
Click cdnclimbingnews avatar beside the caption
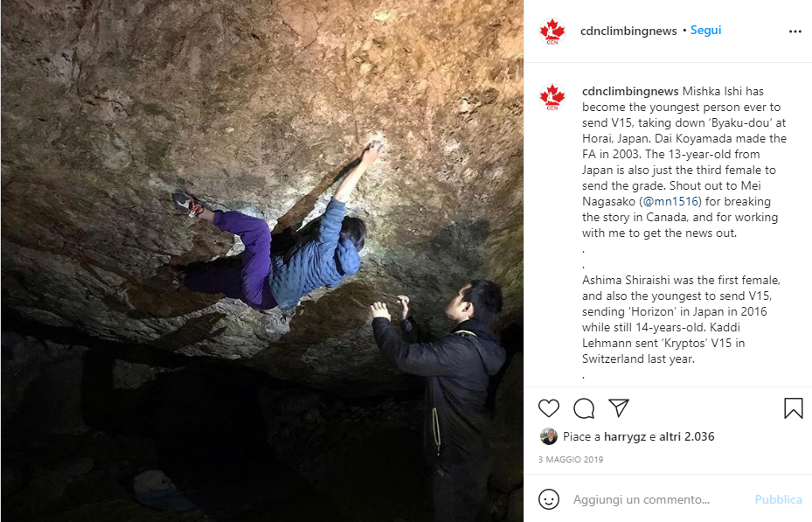tap(552, 97)
